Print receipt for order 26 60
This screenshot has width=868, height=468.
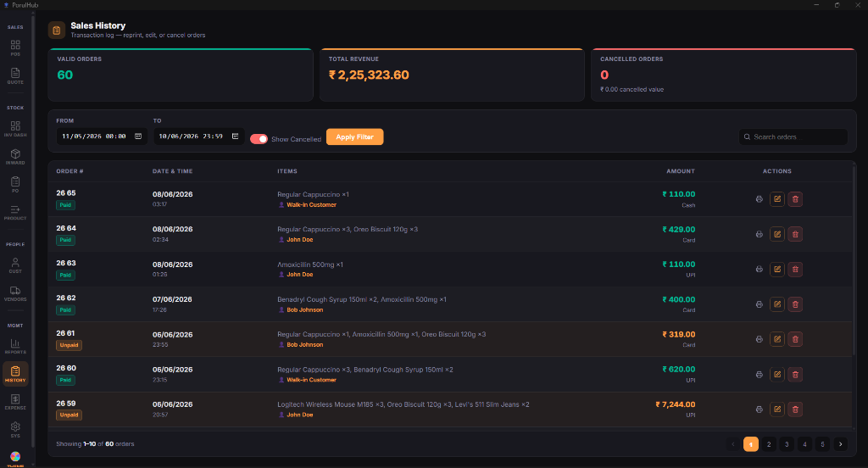click(759, 375)
